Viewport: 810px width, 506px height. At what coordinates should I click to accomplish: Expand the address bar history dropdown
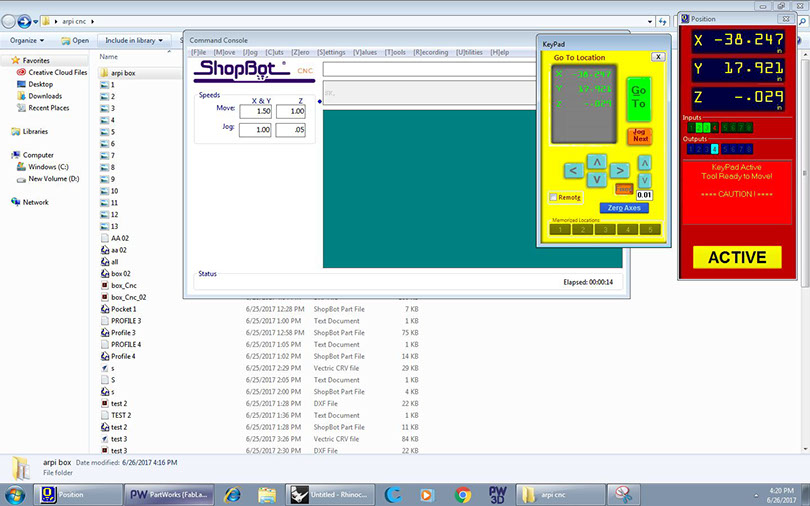point(650,22)
